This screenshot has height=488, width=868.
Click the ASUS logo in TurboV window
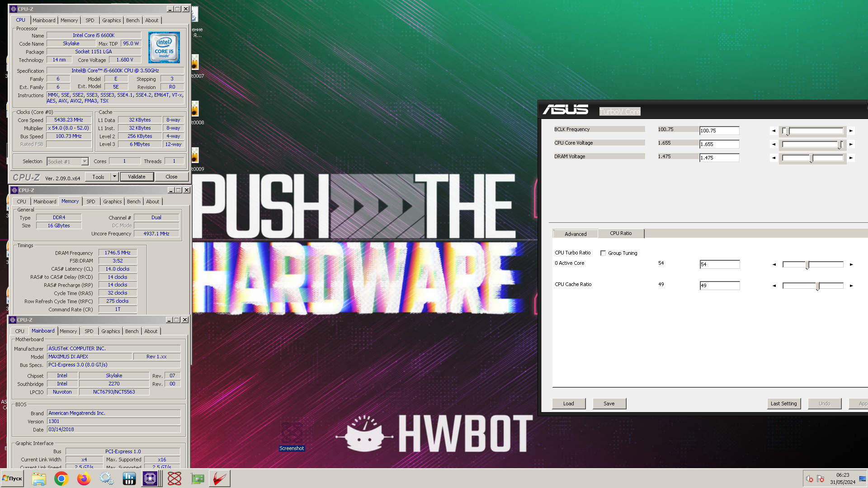pos(566,110)
